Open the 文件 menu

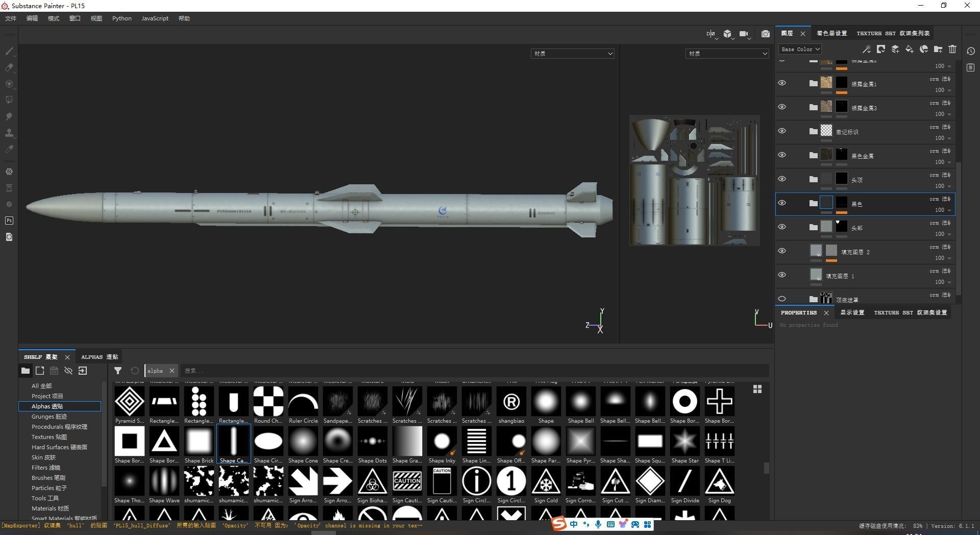point(11,18)
